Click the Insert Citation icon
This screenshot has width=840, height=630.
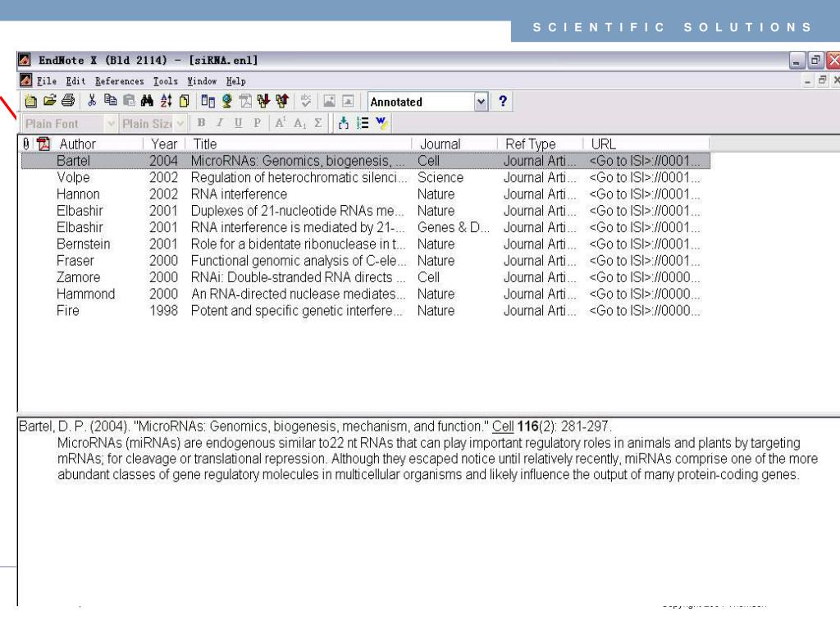344,123
